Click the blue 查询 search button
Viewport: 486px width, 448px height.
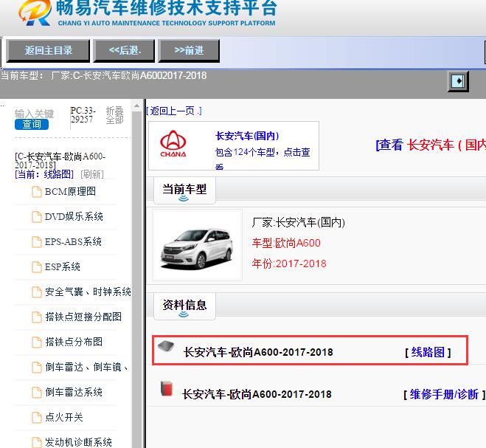[32, 125]
